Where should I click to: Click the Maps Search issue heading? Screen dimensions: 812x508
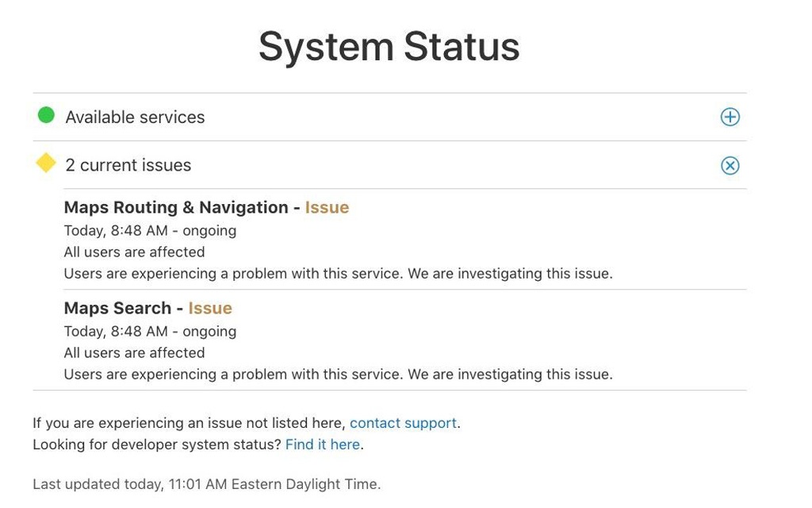117,308
